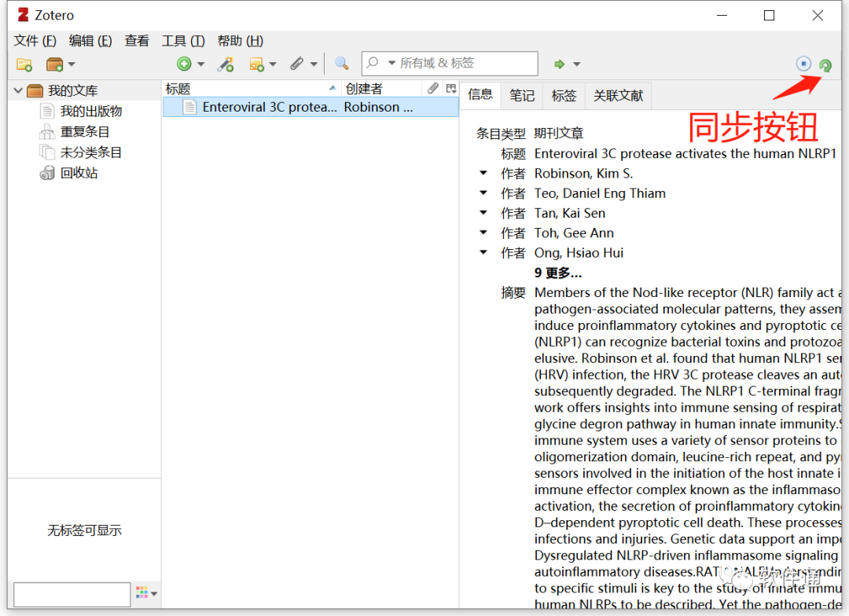This screenshot has height=616, width=849.
Task: Click author name Toh, Gee Ann
Action: coord(574,233)
